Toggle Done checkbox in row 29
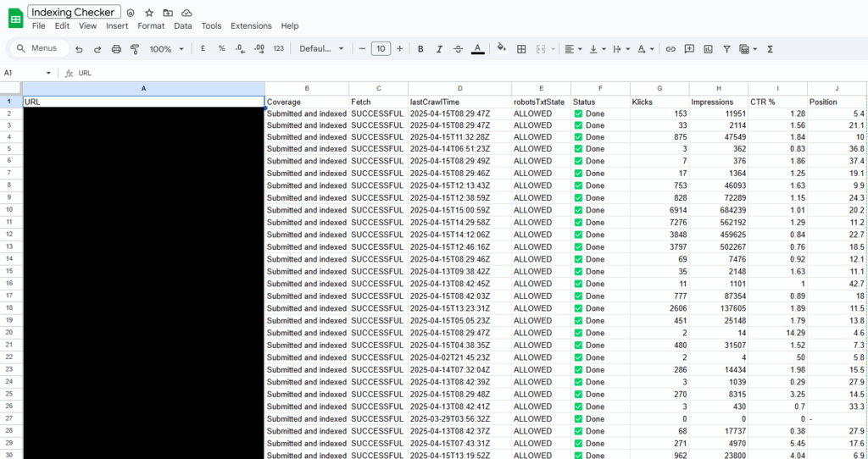868x459 pixels. click(x=578, y=443)
